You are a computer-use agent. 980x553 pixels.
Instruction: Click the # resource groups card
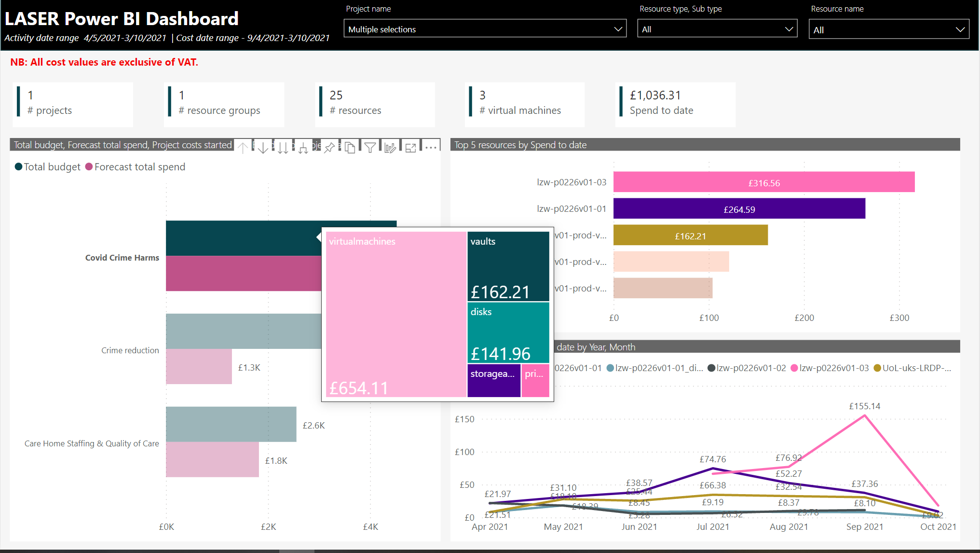224,104
